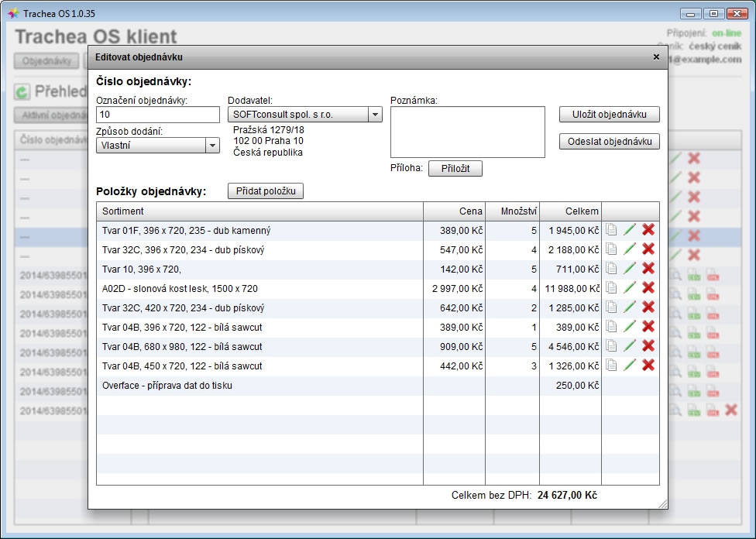Click Přidat položku to add item
Image resolution: width=756 pixels, height=539 pixels.
tap(265, 191)
